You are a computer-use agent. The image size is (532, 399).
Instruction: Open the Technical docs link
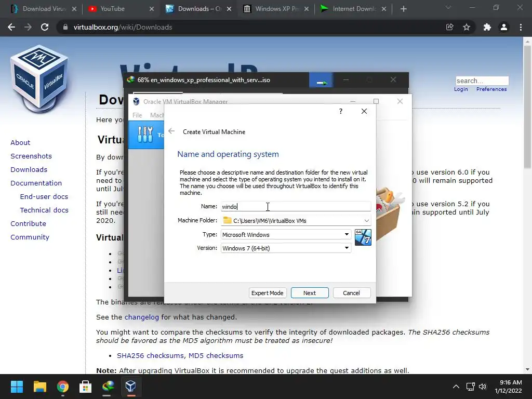(44, 210)
